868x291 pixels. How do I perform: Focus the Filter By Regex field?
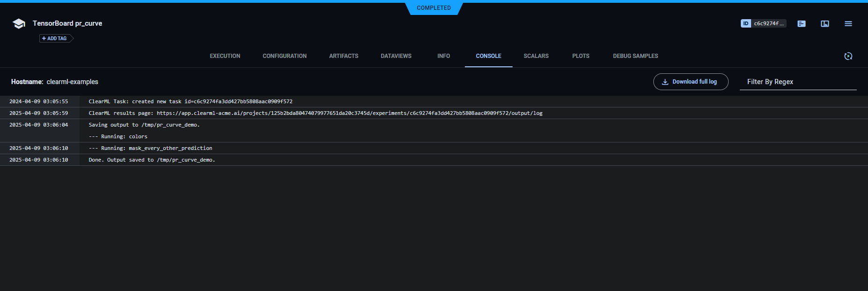coord(797,82)
